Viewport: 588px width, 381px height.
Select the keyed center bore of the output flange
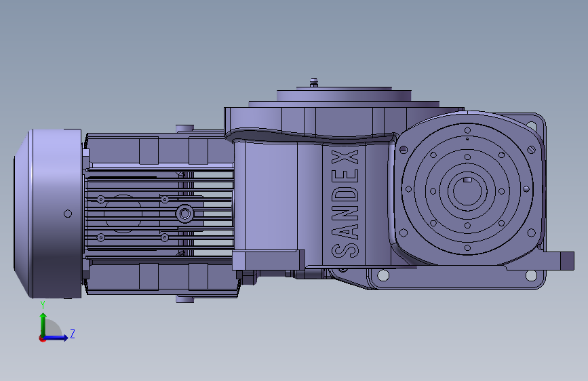pyautogui.click(x=467, y=190)
